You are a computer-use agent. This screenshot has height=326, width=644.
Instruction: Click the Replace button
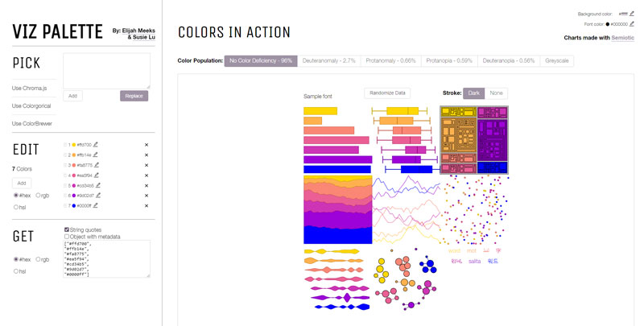tap(134, 96)
